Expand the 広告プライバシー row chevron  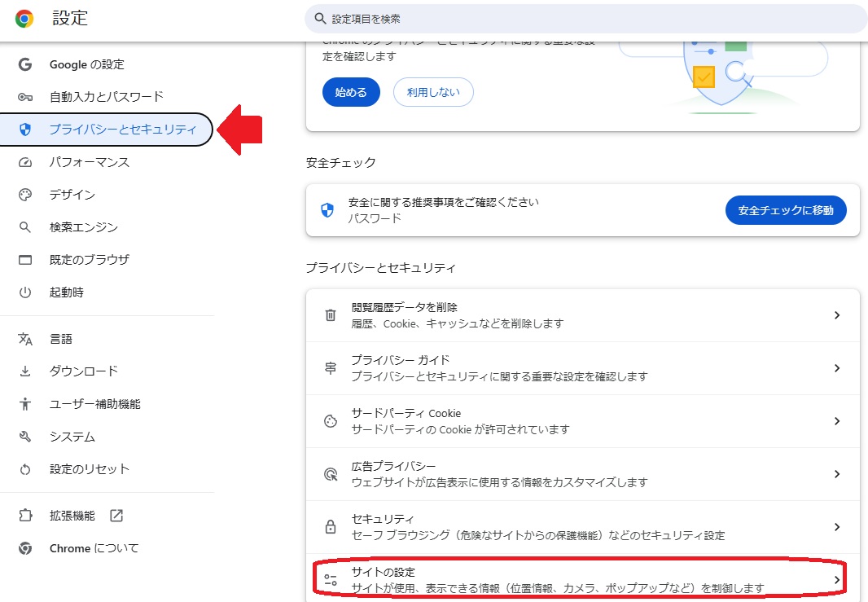click(836, 474)
